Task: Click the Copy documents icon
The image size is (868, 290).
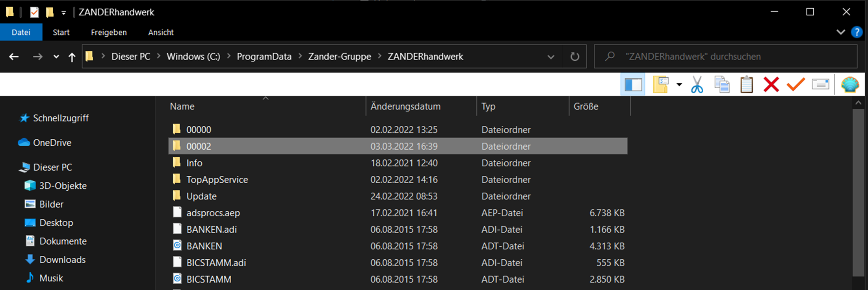Action: point(721,84)
